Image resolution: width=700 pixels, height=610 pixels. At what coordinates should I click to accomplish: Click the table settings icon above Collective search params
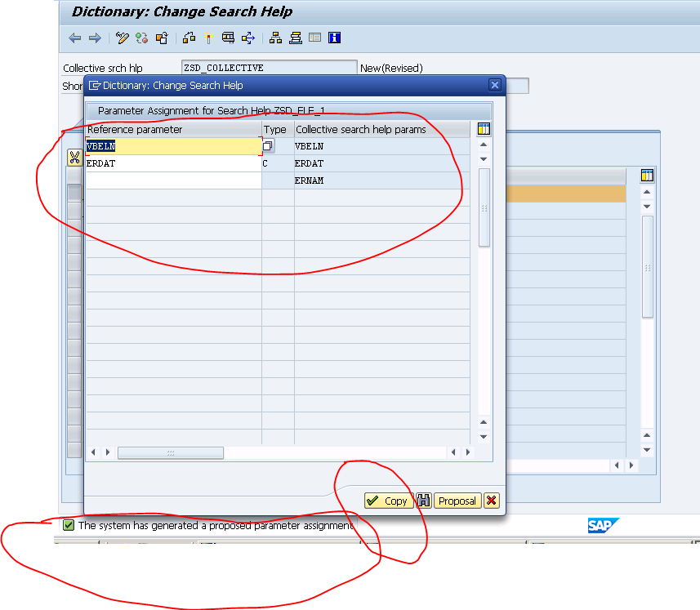483,128
